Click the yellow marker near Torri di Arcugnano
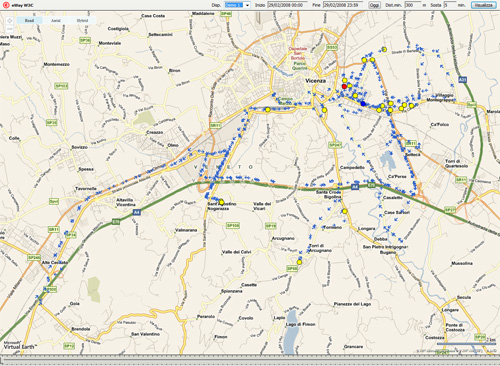This screenshot has width=500, height=366. [299, 262]
